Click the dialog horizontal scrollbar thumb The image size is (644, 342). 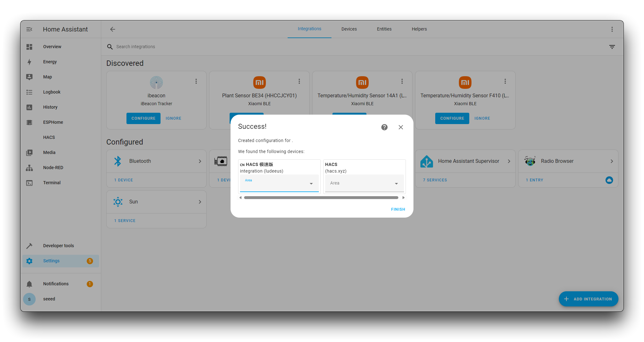click(321, 198)
